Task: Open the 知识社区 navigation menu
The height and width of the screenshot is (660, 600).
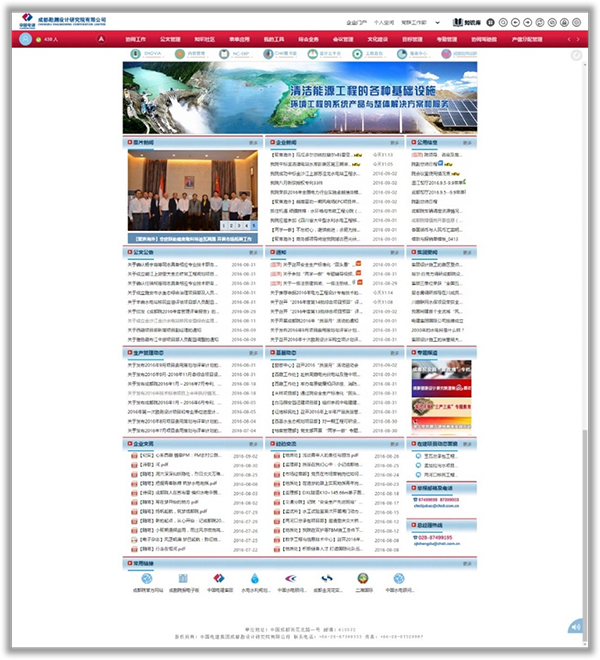Action: tap(205, 39)
